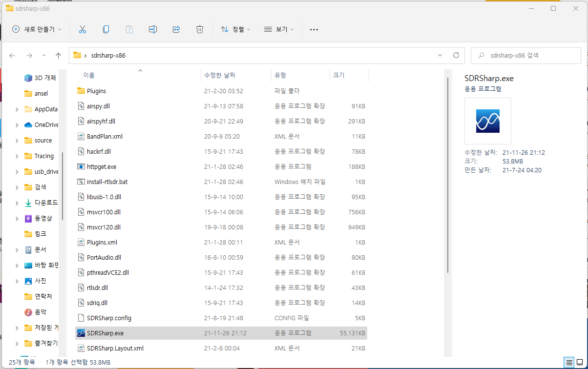Click the airspy.dll file icon

[x=81, y=106]
